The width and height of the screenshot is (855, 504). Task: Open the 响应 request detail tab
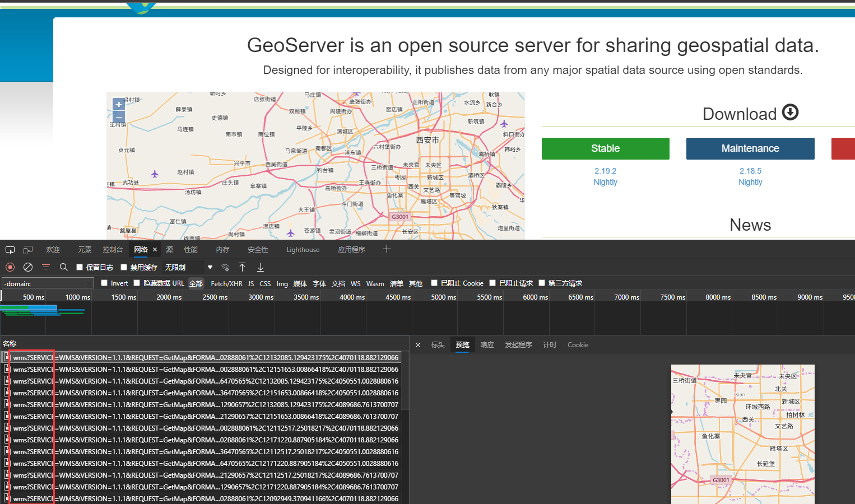pos(487,345)
